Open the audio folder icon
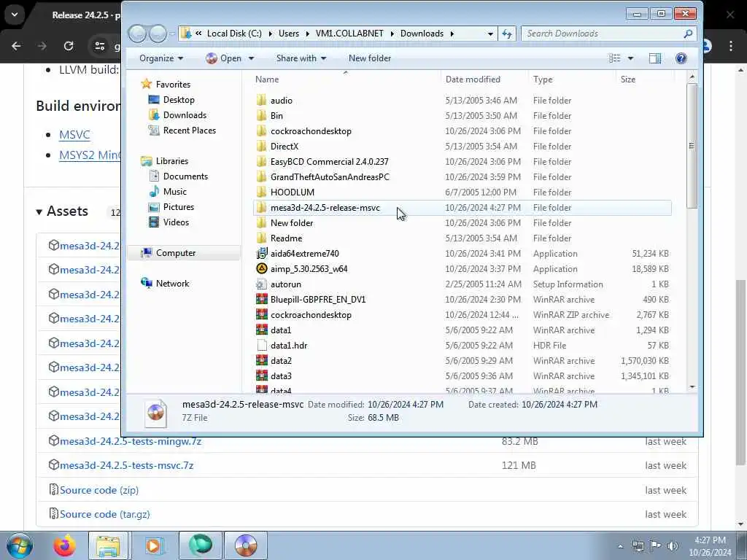 pos(262,101)
